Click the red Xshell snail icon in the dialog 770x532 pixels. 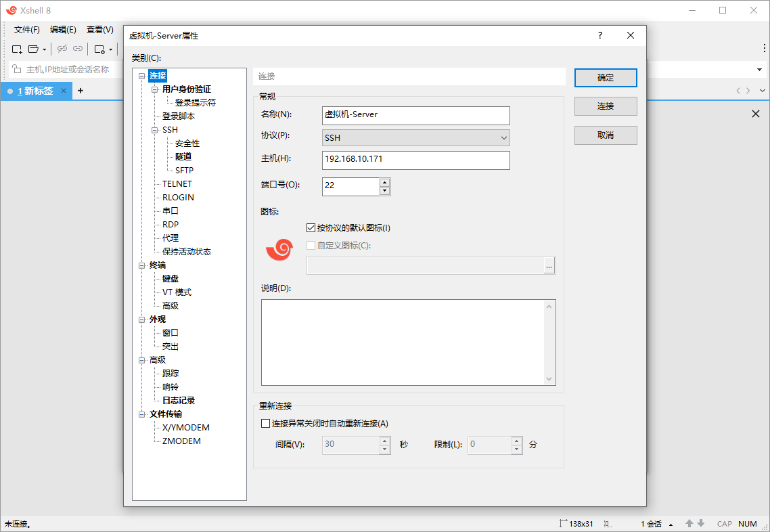[x=279, y=249]
